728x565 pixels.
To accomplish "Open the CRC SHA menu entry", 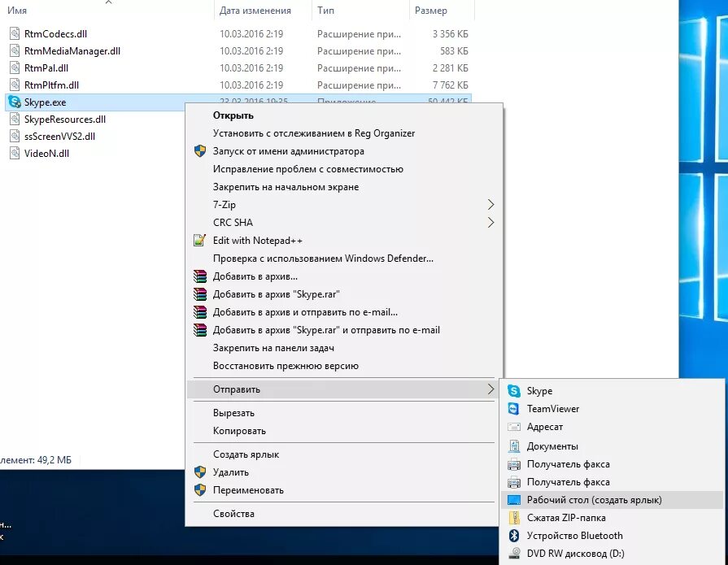I will pyautogui.click(x=344, y=223).
